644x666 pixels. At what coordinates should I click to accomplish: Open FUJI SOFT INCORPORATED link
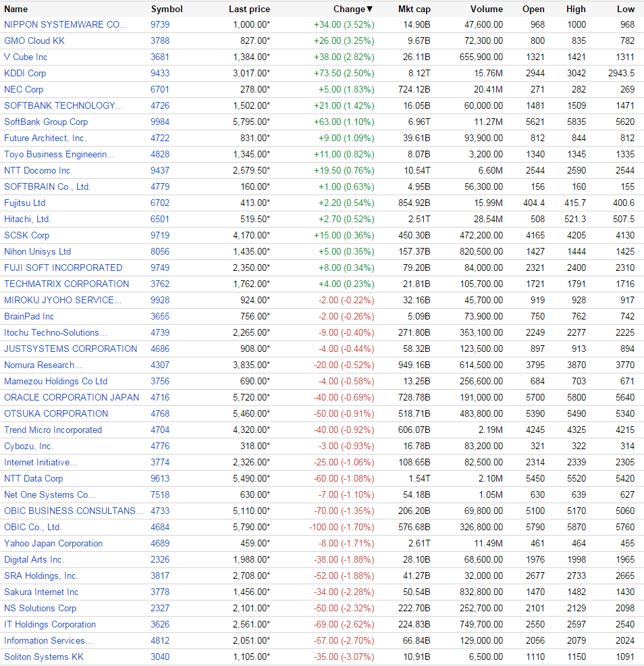pyautogui.click(x=63, y=267)
